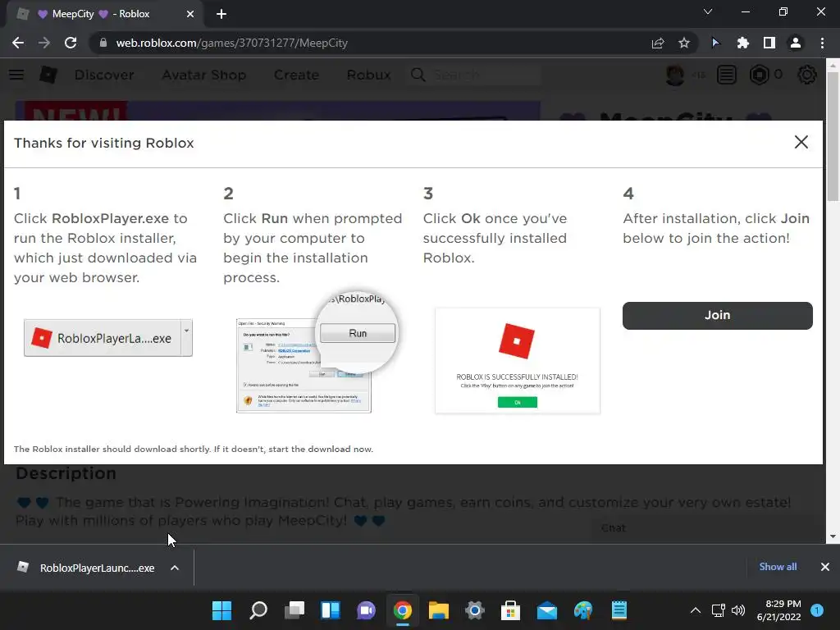
Task: Open the Windows Start menu
Action: (x=221, y=610)
